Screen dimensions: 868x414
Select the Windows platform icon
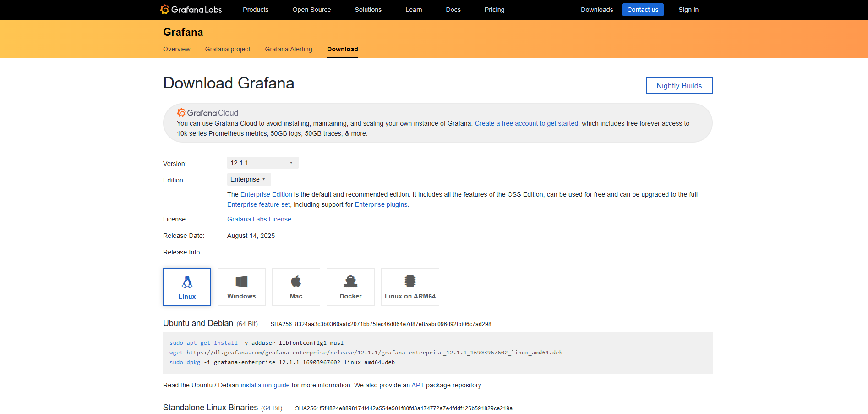pyautogui.click(x=241, y=287)
